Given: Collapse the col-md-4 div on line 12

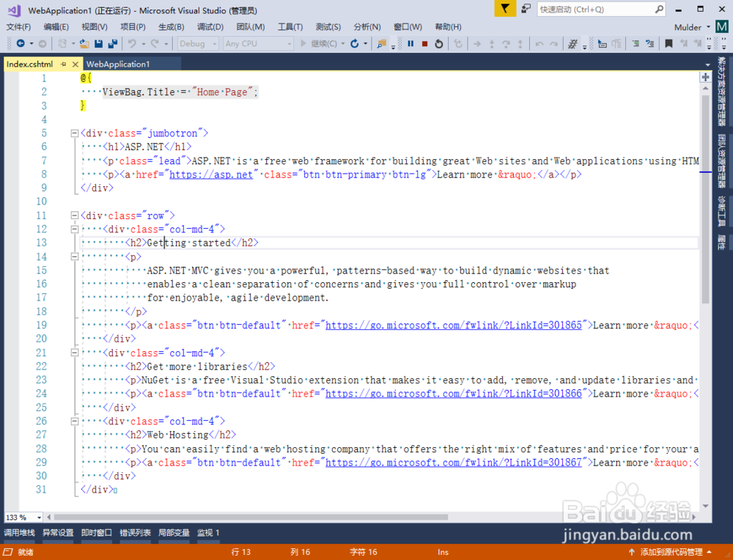Looking at the screenshot, I should click(x=74, y=229).
